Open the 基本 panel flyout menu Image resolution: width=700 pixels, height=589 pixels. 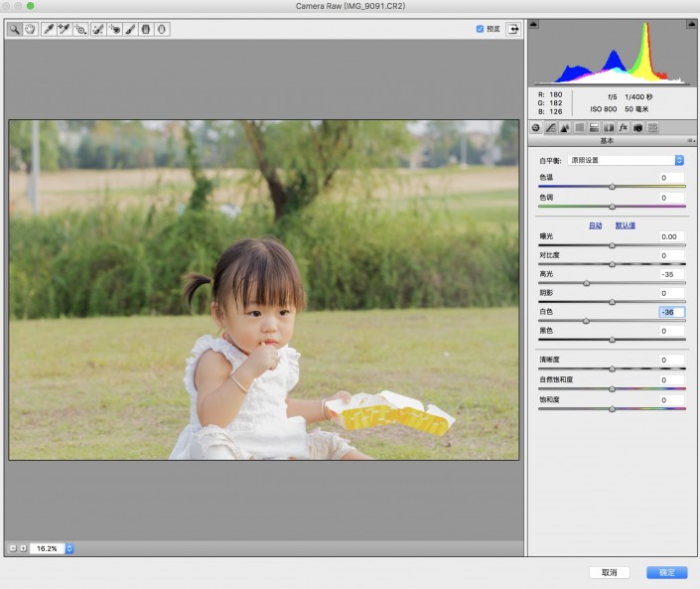pyautogui.click(x=689, y=141)
